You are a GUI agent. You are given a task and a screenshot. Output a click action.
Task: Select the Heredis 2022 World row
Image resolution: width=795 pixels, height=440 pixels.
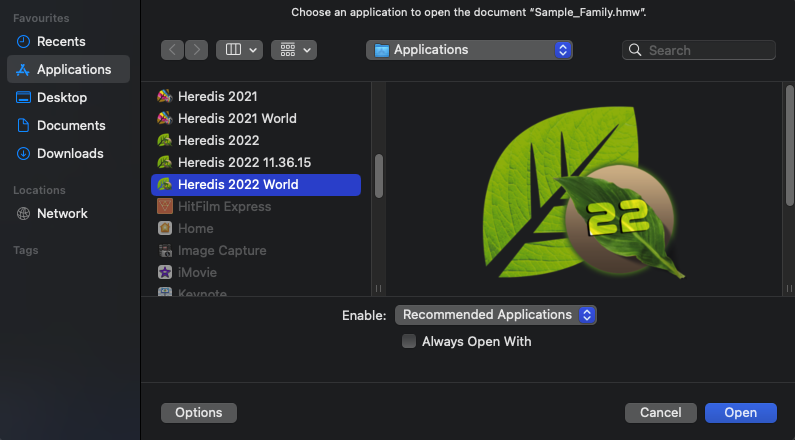[256, 185]
